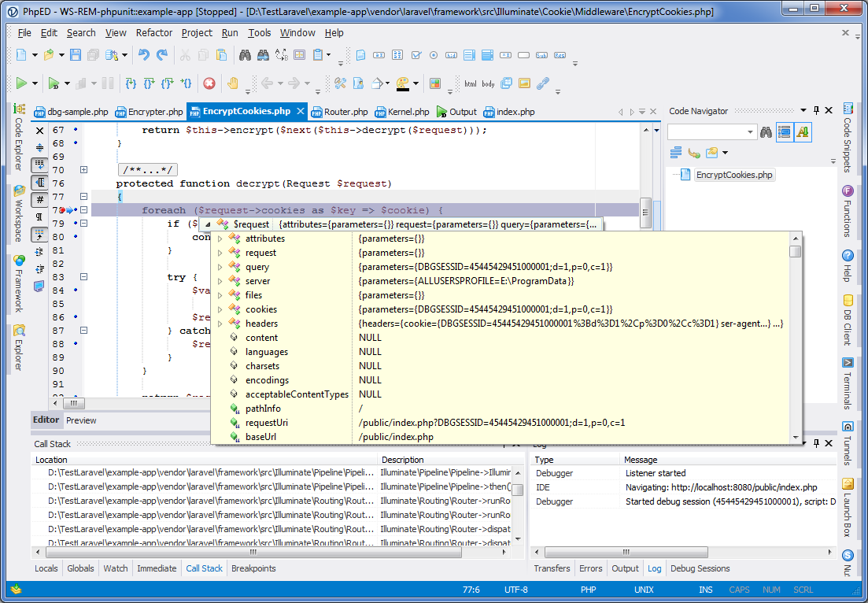Image resolution: width=868 pixels, height=603 pixels.
Task: Select EncryptCookies.php in Code Navigator tree
Action: coord(734,175)
